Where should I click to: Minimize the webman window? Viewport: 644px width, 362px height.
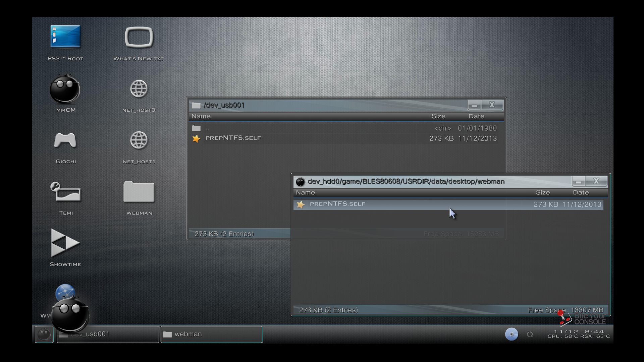click(579, 181)
